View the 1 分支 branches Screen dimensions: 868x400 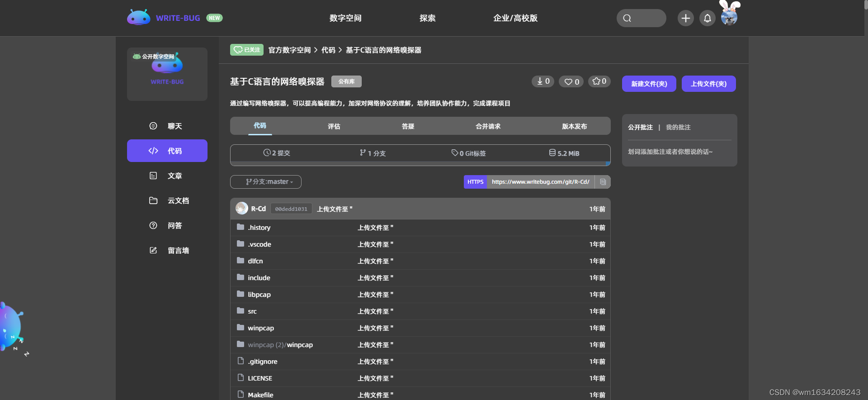point(373,153)
